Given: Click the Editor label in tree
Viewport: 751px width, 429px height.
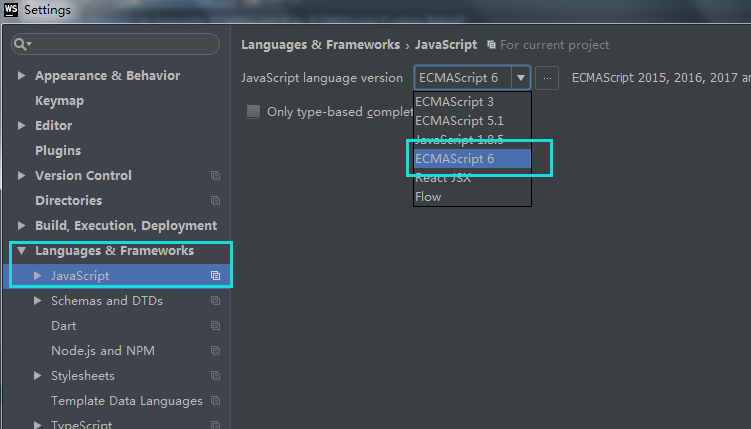Looking at the screenshot, I should coord(53,125).
